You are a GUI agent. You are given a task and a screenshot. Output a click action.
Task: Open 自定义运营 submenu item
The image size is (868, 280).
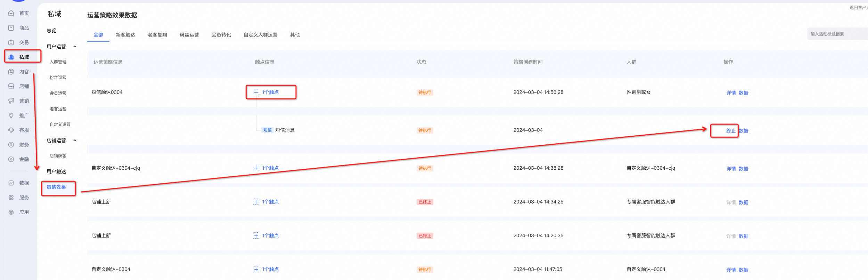coord(60,125)
